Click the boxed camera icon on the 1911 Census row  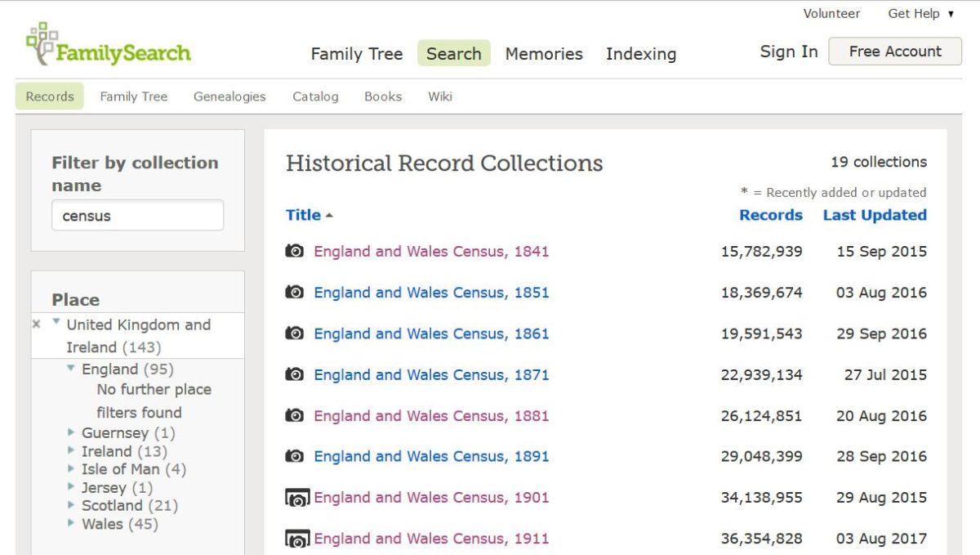point(296,539)
